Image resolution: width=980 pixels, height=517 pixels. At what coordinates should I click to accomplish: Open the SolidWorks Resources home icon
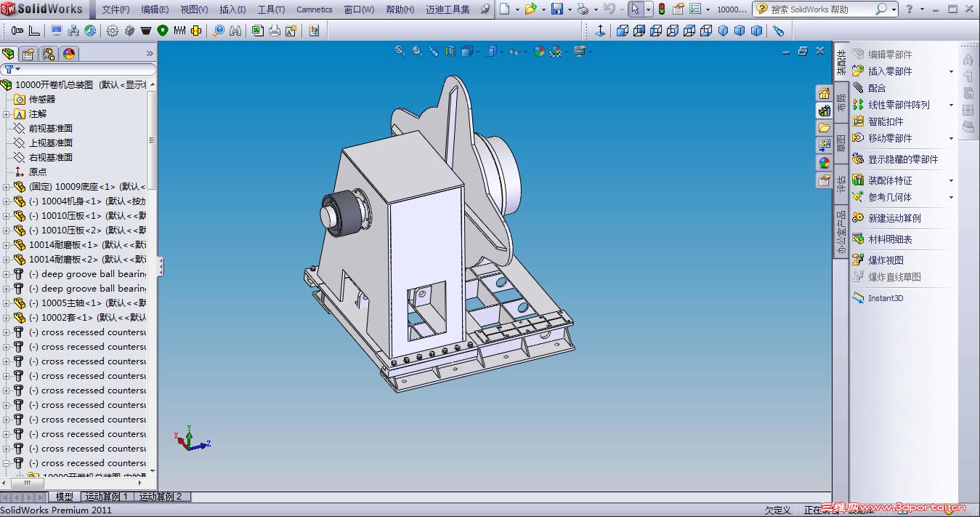pos(824,94)
